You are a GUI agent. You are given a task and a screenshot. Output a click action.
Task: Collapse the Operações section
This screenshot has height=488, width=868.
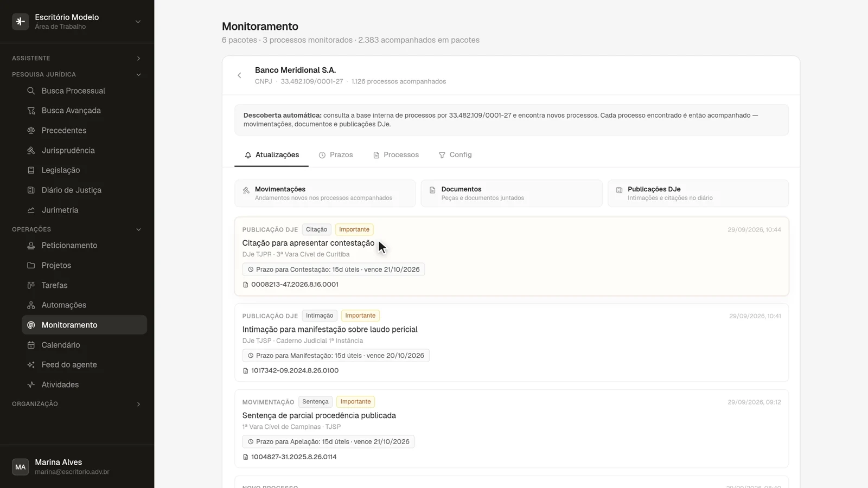(138, 229)
